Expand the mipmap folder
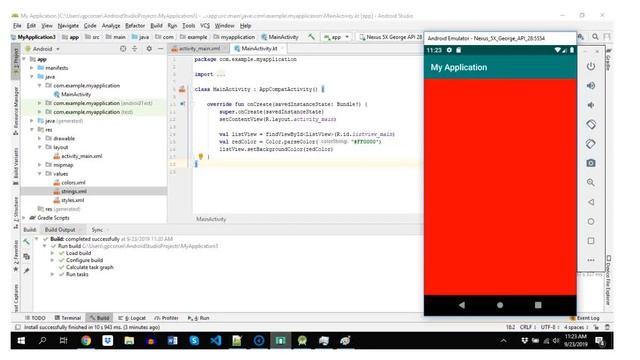This screenshot has width=640, height=360. (x=40, y=165)
